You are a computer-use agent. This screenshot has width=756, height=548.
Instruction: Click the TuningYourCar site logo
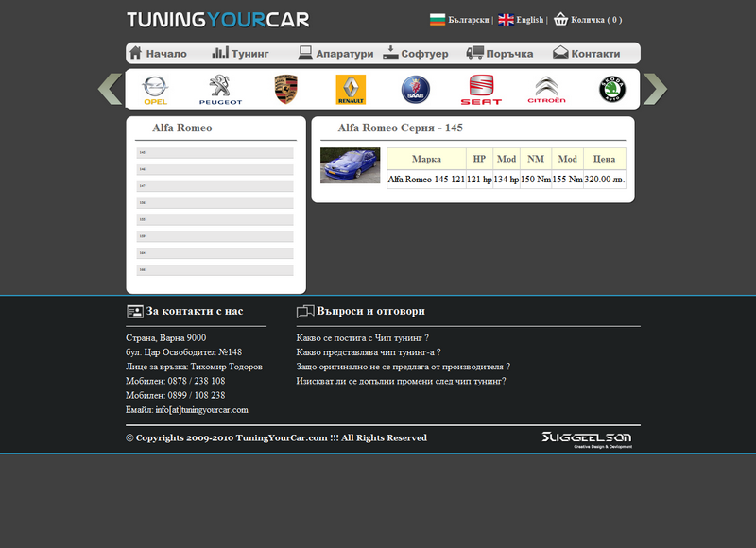point(218,20)
